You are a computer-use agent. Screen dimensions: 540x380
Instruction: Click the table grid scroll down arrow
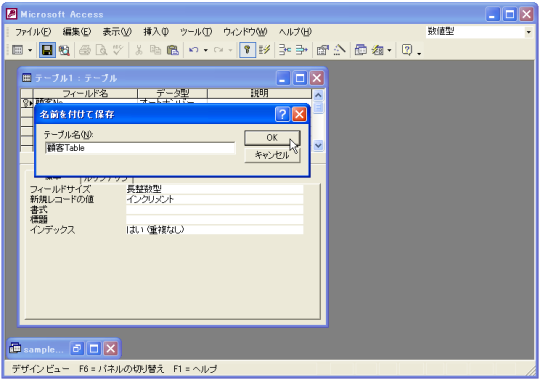pyautogui.click(x=318, y=145)
